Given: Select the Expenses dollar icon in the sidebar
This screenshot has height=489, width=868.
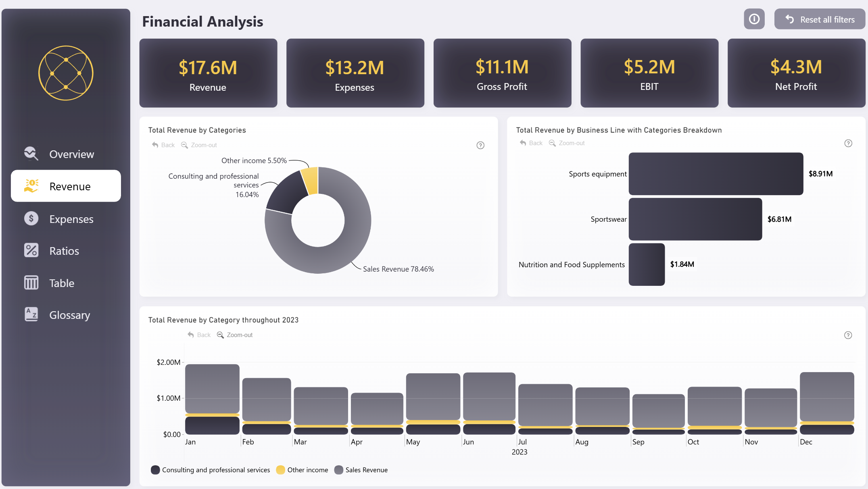Looking at the screenshot, I should coord(31,218).
